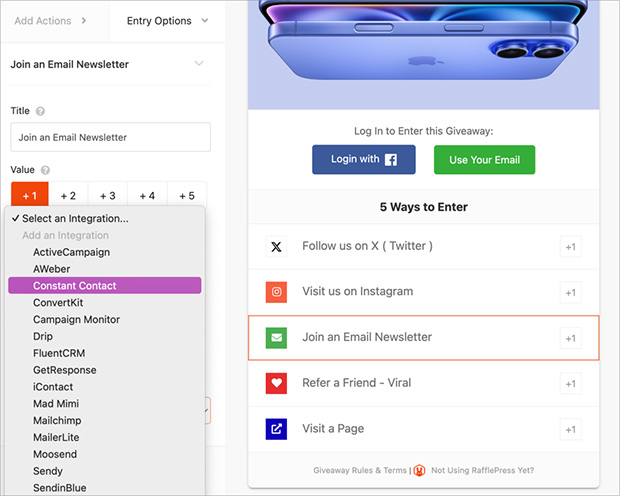Click the RafflePress logo icon in footer
The width and height of the screenshot is (620, 496).
tap(419, 470)
